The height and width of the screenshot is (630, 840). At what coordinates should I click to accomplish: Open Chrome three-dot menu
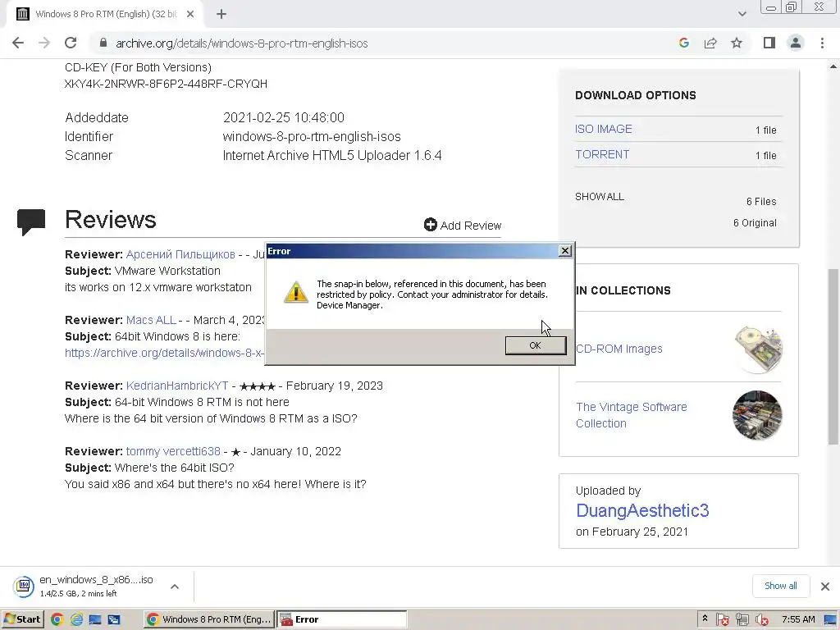pyautogui.click(x=822, y=43)
